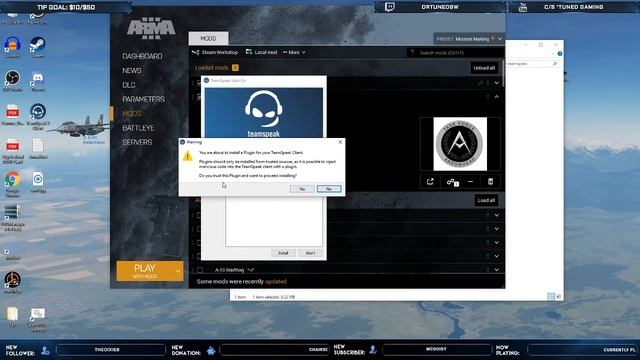Click the launcher mod list scrollbar
This screenshot has height=360, width=640.
tap(503, 73)
